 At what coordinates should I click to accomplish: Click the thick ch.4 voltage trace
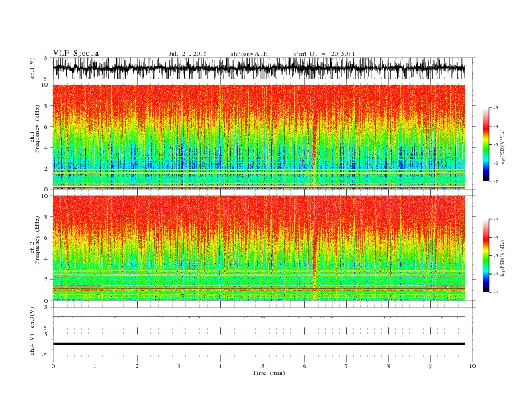tap(259, 344)
